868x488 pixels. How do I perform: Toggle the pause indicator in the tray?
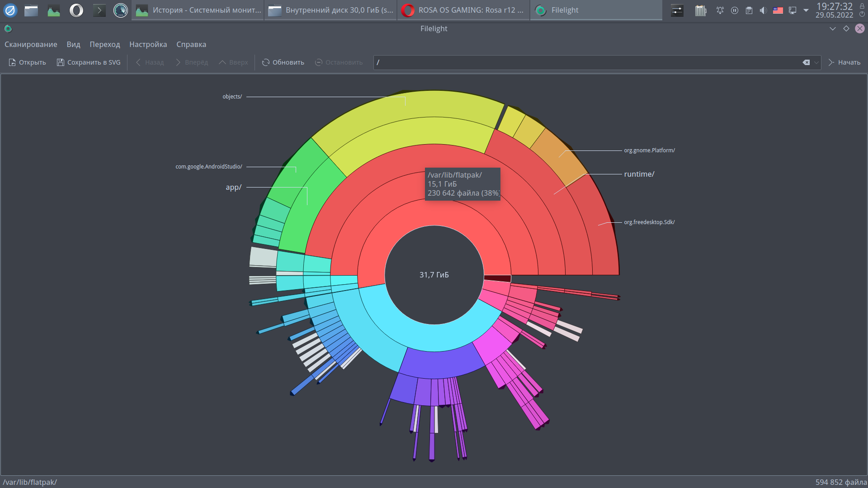point(735,10)
